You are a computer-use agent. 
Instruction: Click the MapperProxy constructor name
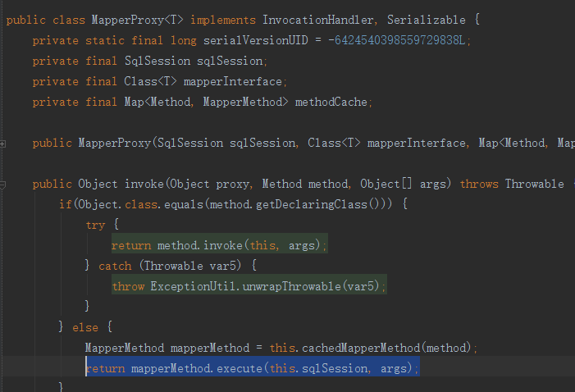(x=115, y=143)
